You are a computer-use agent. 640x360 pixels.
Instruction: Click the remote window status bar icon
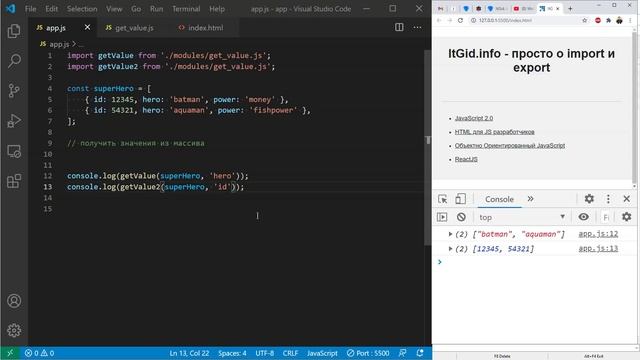pos(10,353)
